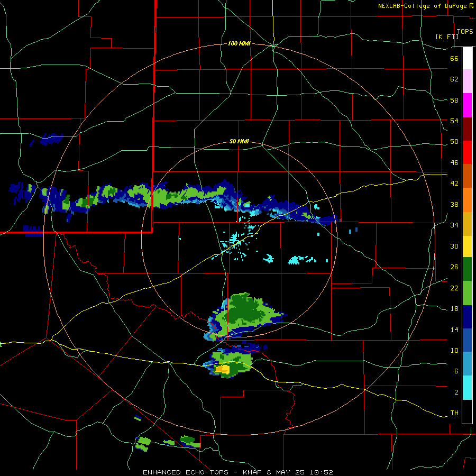Image resolution: width=476 pixels, height=476 pixels.
Task: Click the 30 legend value
Action: (x=454, y=246)
